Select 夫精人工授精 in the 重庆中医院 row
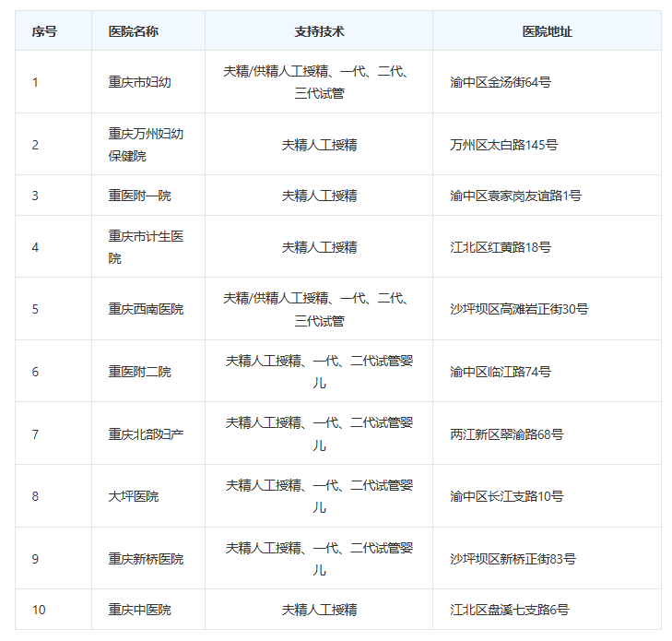 [x=319, y=610]
